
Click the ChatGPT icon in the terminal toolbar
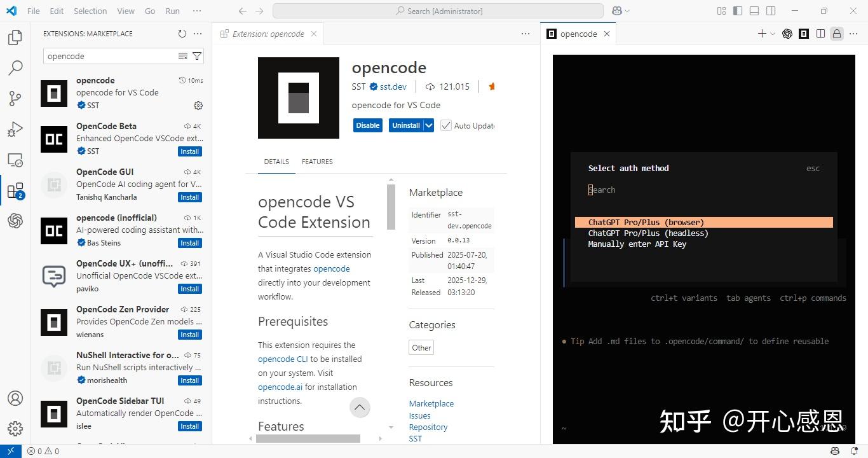point(787,34)
